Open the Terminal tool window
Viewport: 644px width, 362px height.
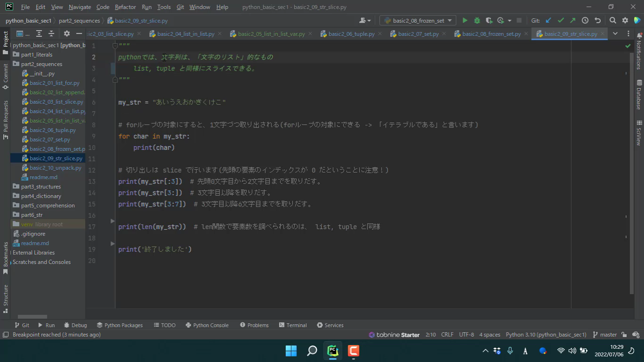[293, 325]
